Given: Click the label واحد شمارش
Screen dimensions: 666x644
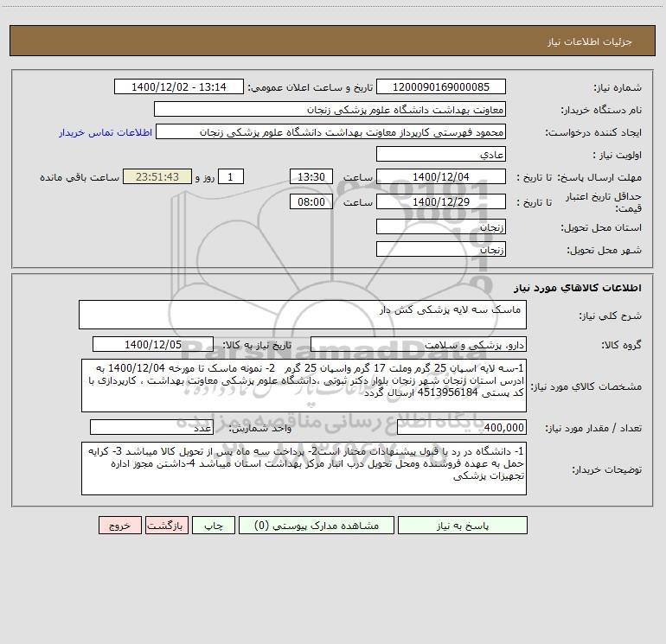Looking at the screenshot, I should coord(260,429).
